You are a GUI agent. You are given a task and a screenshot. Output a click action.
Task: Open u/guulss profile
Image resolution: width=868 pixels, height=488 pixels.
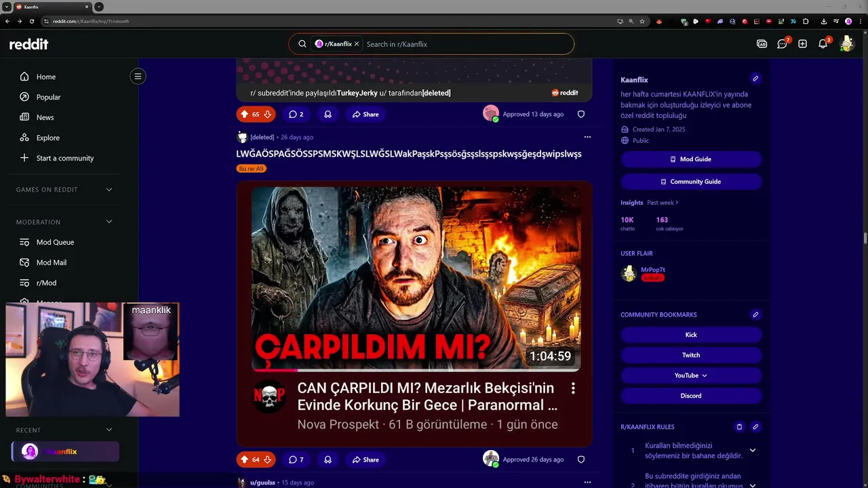pos(262,483)
